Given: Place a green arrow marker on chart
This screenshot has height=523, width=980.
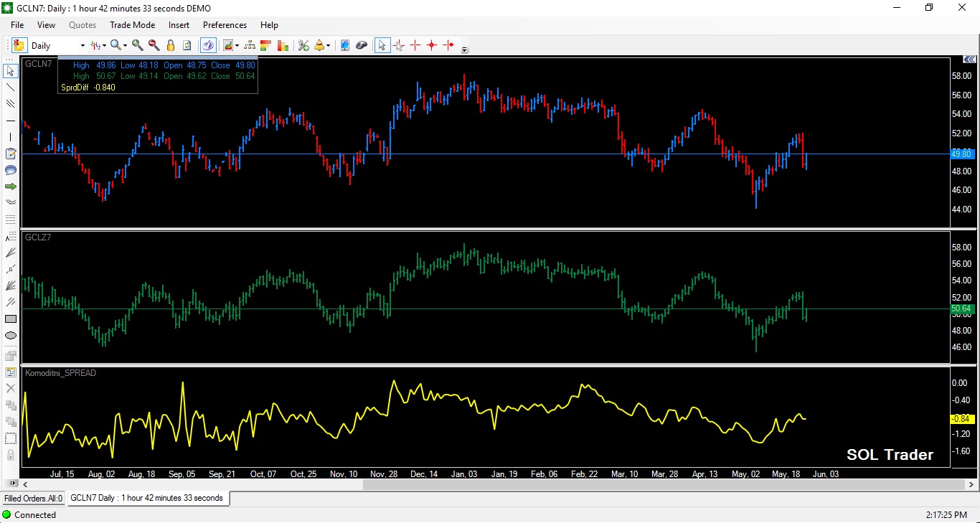Looking at the screenshot, I should click(11, 187).
